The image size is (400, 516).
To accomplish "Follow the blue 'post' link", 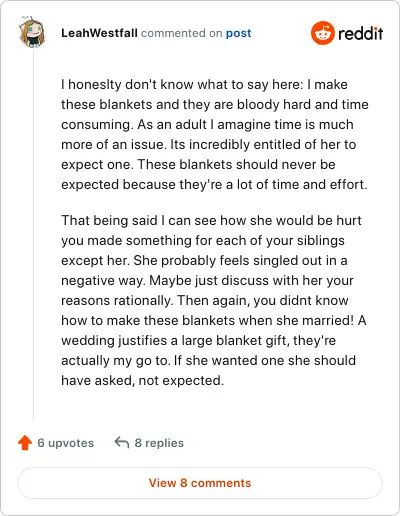I will tap(238, 33).
